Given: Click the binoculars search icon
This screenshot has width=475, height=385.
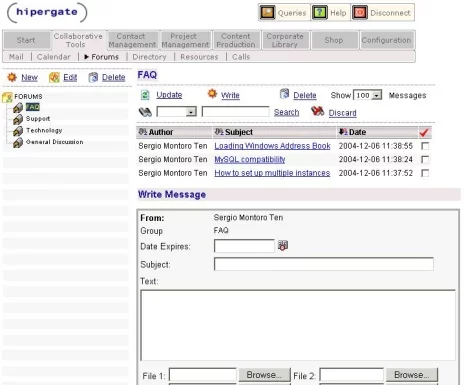Looking at the screenshot, I should [x=145, y=112].
